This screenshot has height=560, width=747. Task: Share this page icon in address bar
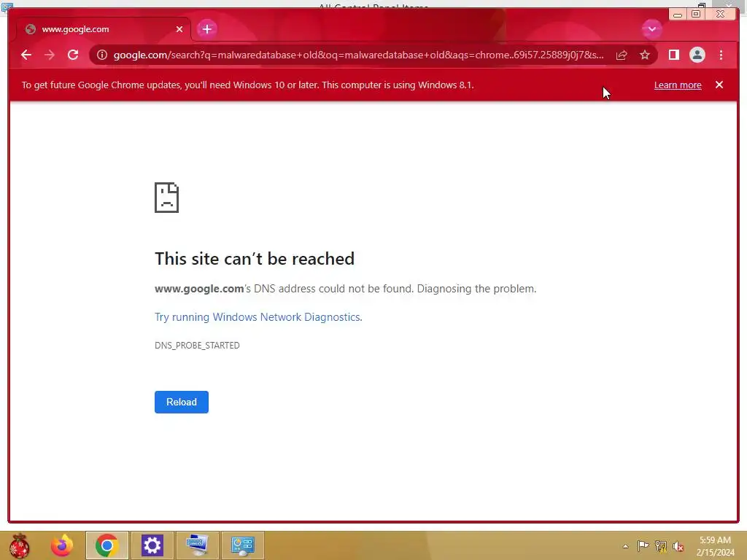point(622,55)
